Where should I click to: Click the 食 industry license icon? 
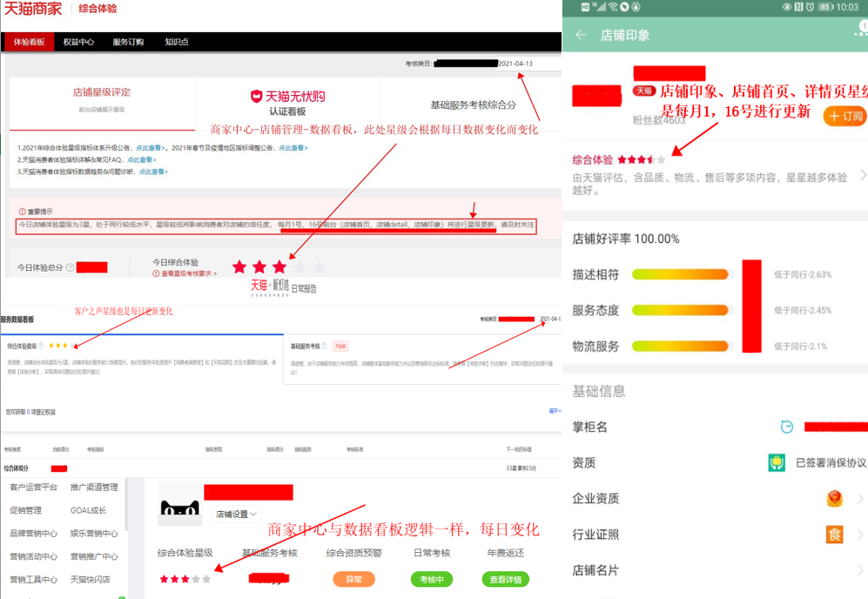coord(835,534)
